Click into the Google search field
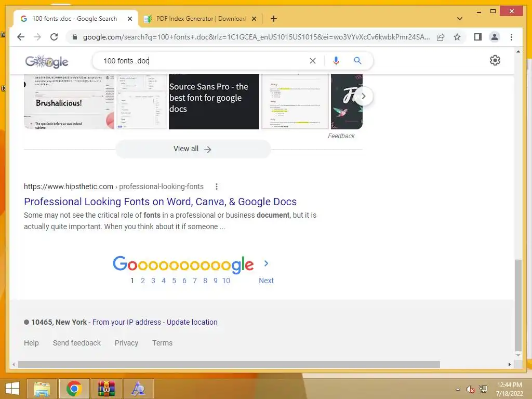This screenshot has width=532, height=399. click(x=204, y=61)
